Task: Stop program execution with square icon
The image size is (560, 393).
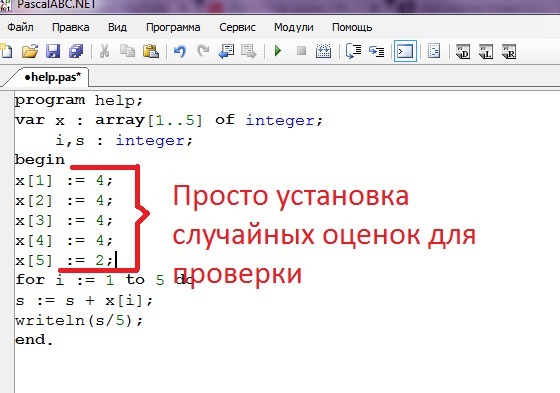Action: pos(301,51)
